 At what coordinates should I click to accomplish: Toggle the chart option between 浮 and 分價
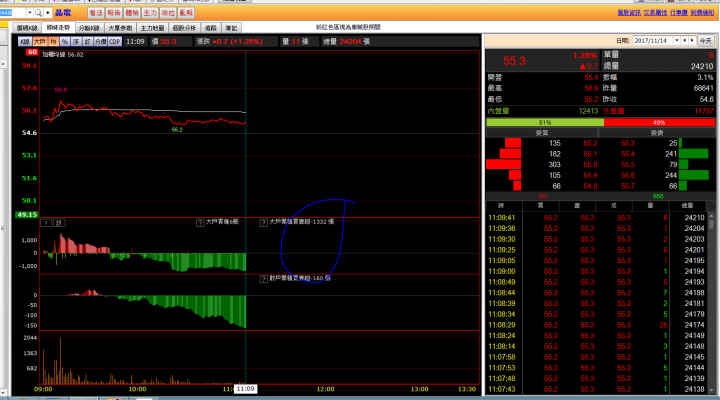tap(87, 41)
